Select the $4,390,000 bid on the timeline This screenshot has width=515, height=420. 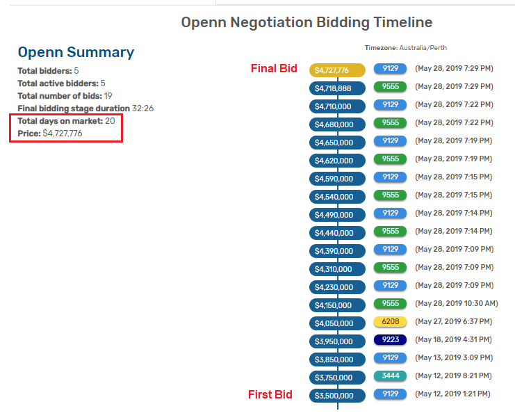(337, 251)
